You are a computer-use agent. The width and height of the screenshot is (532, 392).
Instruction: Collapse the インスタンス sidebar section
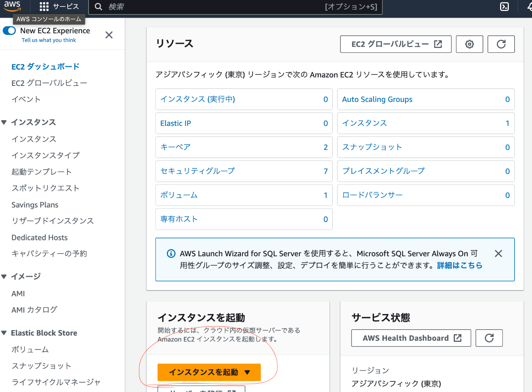(x=4, y=122)
